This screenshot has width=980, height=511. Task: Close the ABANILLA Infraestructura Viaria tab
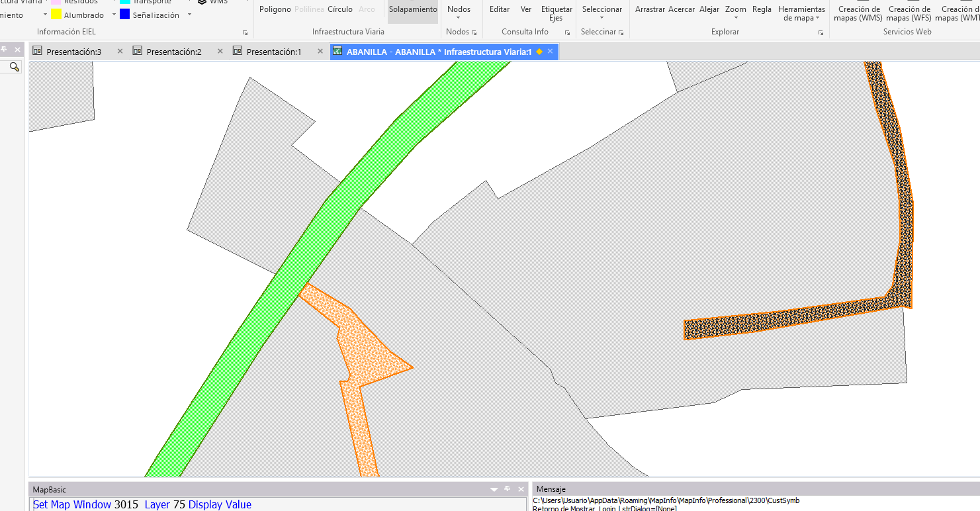click(x=551, y=51)
